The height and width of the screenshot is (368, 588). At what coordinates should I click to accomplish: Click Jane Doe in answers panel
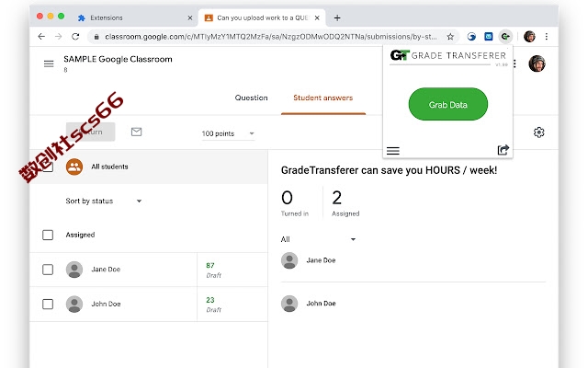tap(321, 260)
